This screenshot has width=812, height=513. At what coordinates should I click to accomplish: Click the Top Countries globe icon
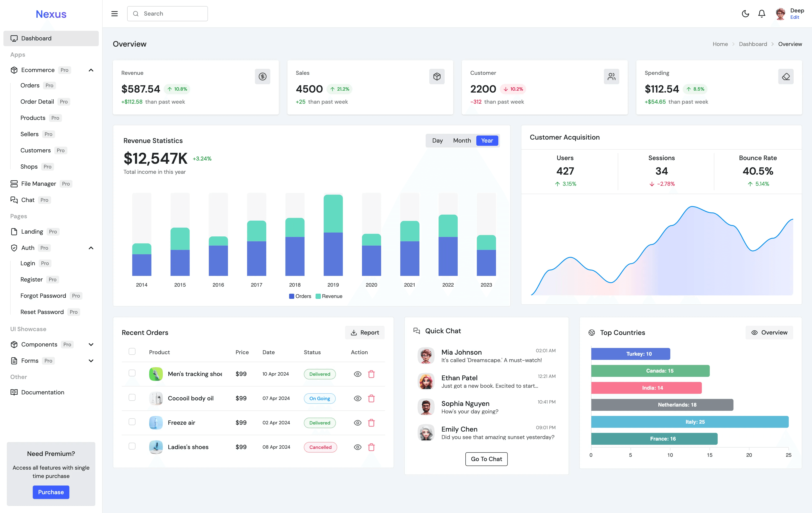pyautogui.click(x=591, y=333)
